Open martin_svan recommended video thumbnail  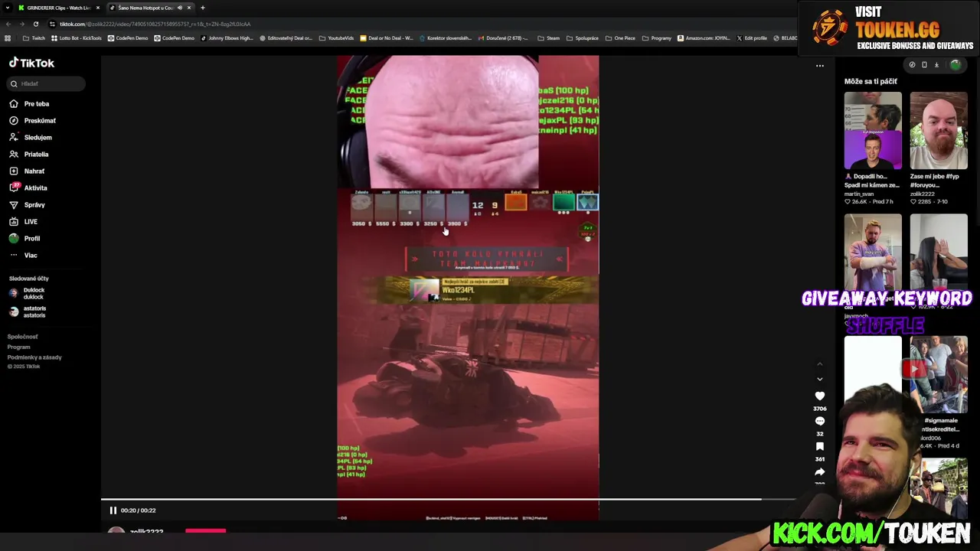(873, 130)
